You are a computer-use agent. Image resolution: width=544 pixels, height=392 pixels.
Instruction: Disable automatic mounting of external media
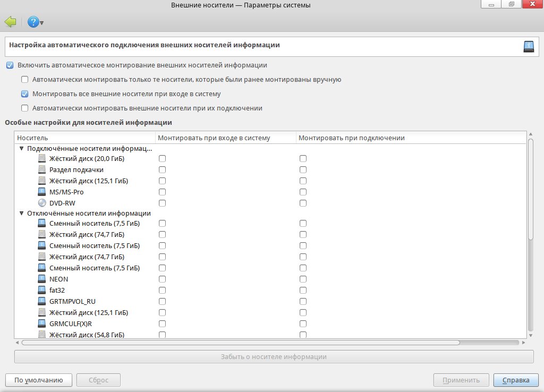pyautogui.click(x=10, y=65)
